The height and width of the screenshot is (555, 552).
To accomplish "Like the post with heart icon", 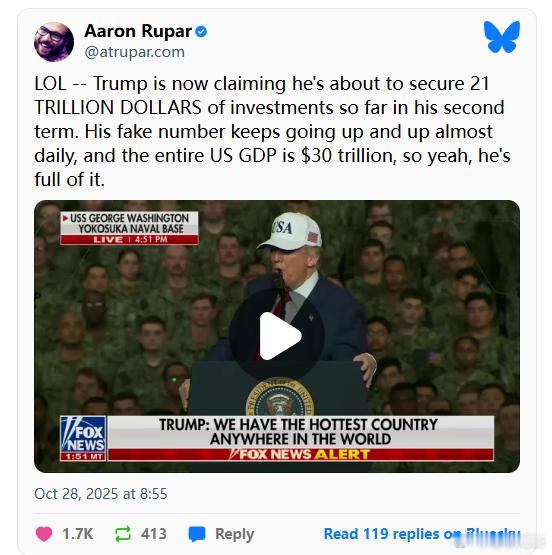I will click(x=44, y=534).
